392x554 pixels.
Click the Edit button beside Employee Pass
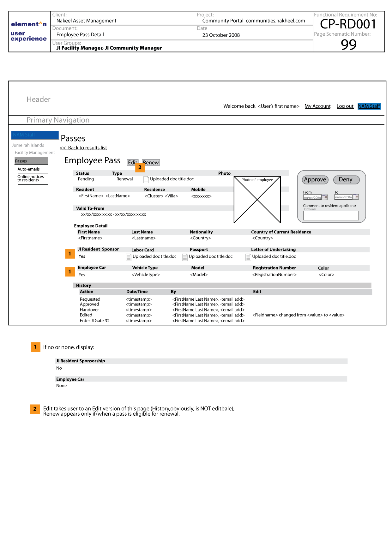pos(132,162)
